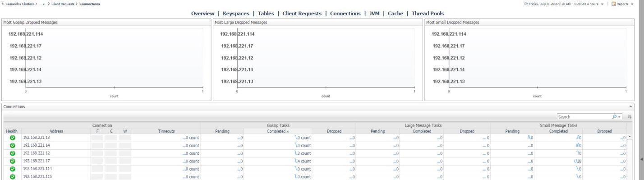This screenshot has width=644, height=180.
Task: Expand the collapsed right side panel arrow
Action: 641,159
